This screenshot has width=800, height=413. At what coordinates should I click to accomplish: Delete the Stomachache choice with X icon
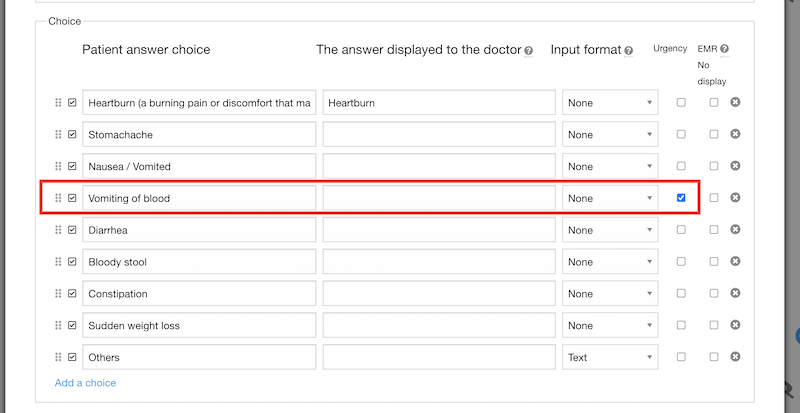pos(735,134)
